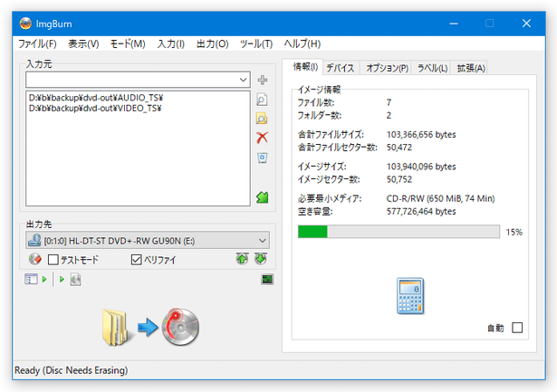557x392 pixels.
Task: Switch to the オプション(P) tab
Action: (388, 68)
